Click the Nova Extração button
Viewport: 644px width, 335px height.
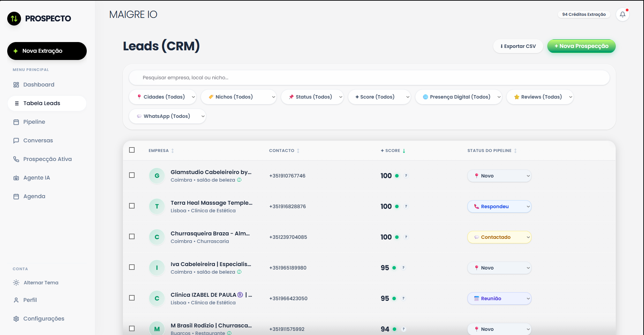tap(47, 51)
